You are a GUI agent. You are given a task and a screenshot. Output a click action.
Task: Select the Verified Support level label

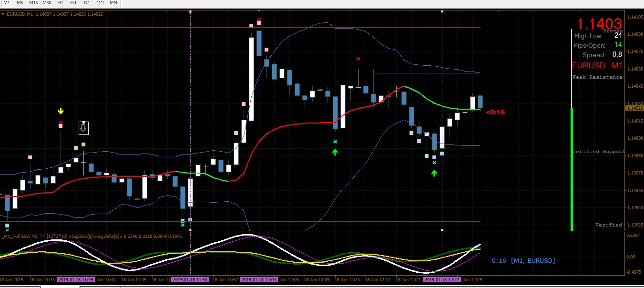click(599, 152)
